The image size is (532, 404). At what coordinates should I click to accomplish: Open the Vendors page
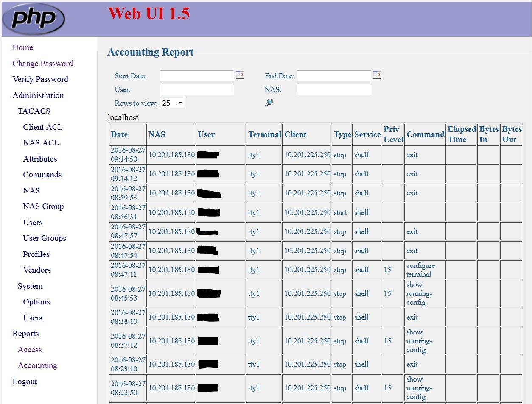point(36,270)
